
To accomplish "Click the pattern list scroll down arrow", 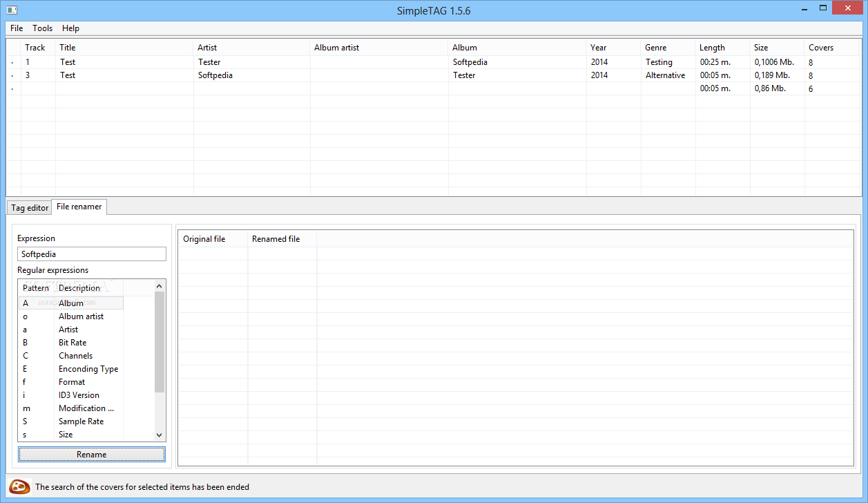I will (x=160, y=435).
